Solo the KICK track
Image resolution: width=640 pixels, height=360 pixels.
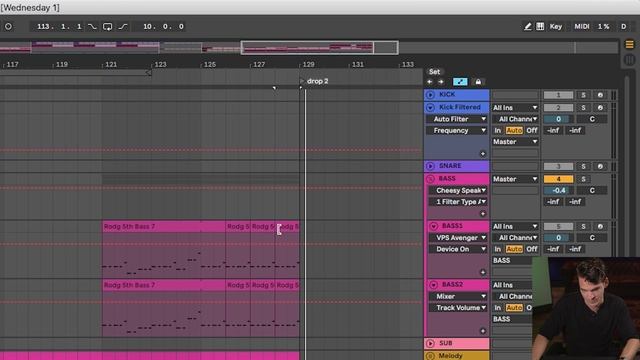[583, 95]
